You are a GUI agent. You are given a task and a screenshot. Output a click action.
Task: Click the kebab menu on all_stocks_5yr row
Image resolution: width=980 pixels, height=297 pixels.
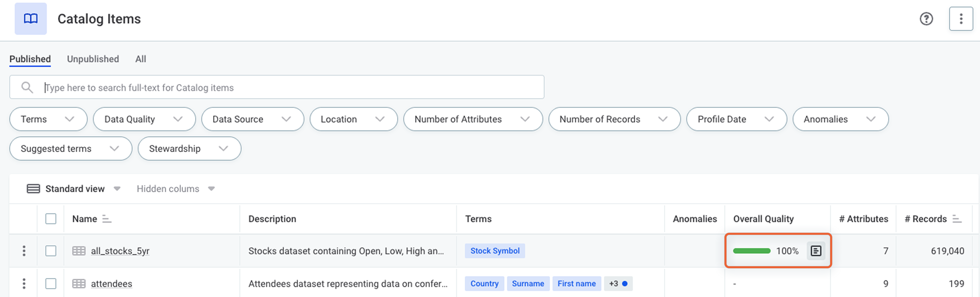pyautogui.click(x=24, y=251)
